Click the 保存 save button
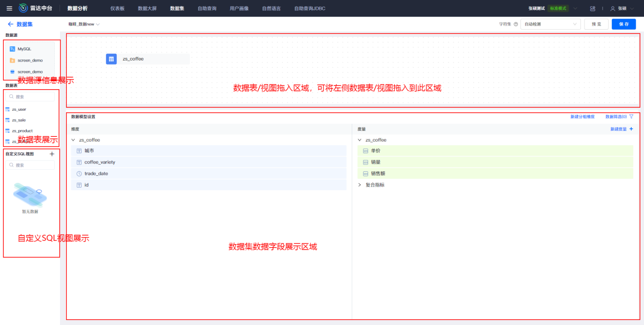644x325 pixels. 623,24
